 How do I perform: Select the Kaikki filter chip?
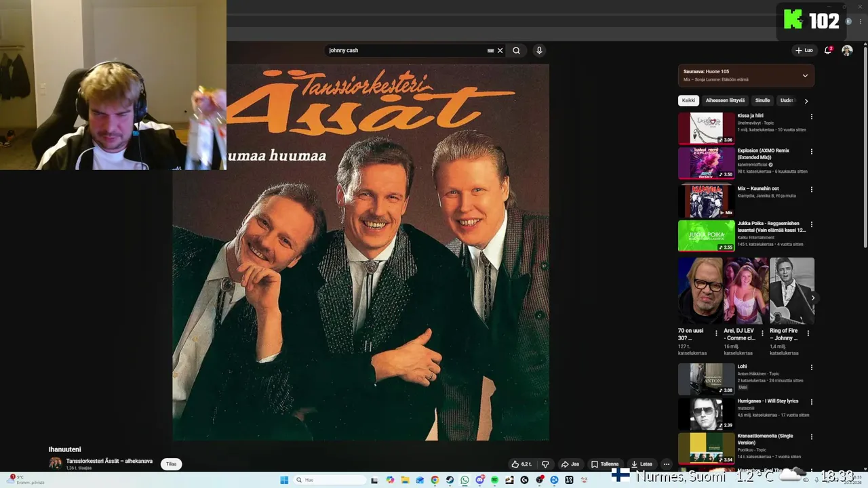click(688, 100)
